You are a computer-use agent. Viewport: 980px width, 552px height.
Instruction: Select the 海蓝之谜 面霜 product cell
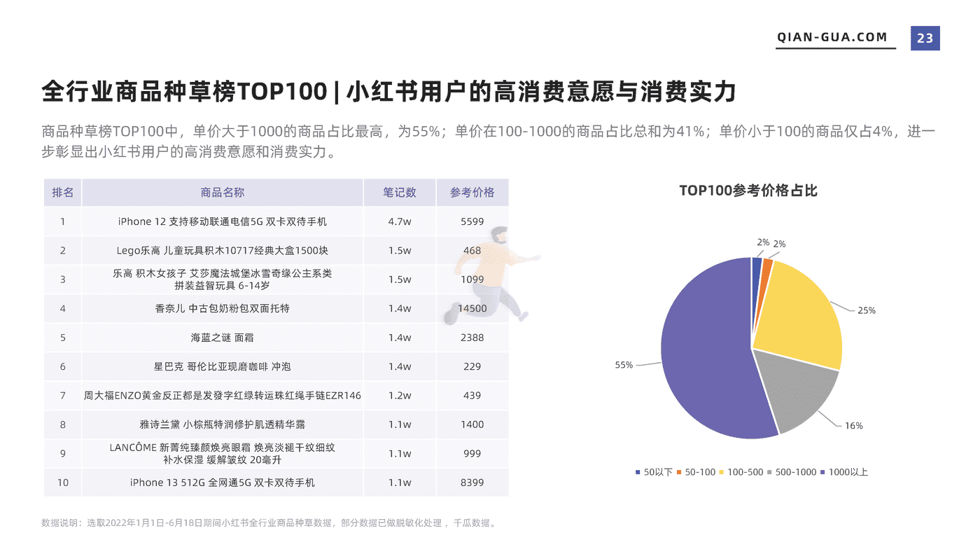(223, 338)
